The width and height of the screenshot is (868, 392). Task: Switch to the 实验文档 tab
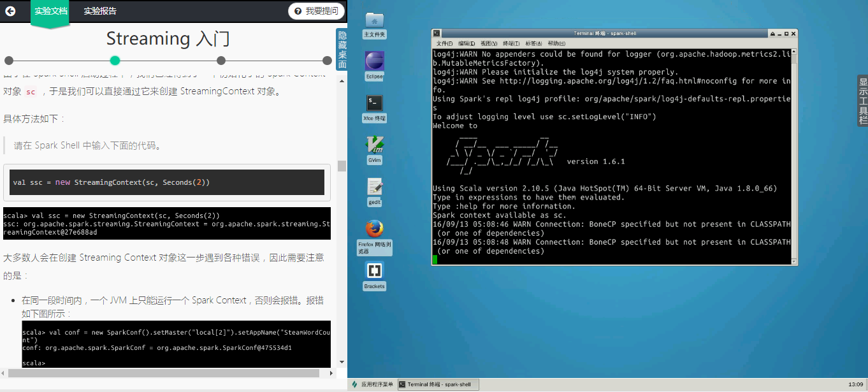(50, 11)
